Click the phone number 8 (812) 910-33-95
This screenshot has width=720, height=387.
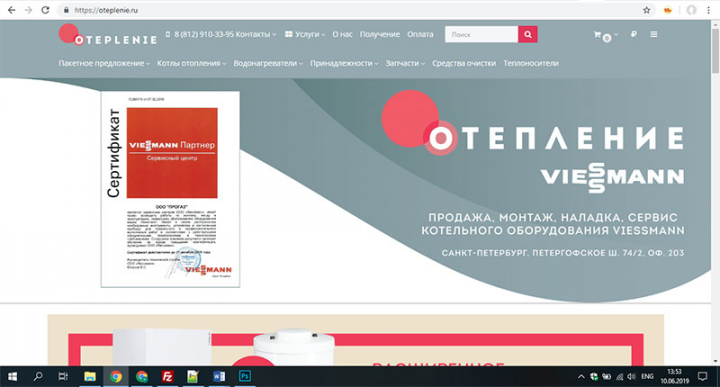203,34
